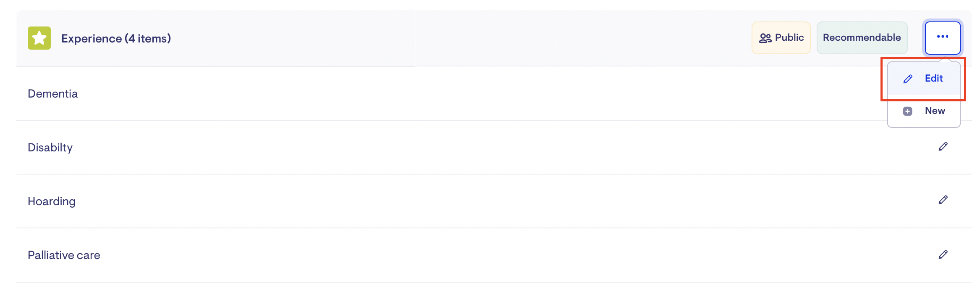Toggle the Public visibility badge
Screen dimensions: 980x291
point(781,38)
